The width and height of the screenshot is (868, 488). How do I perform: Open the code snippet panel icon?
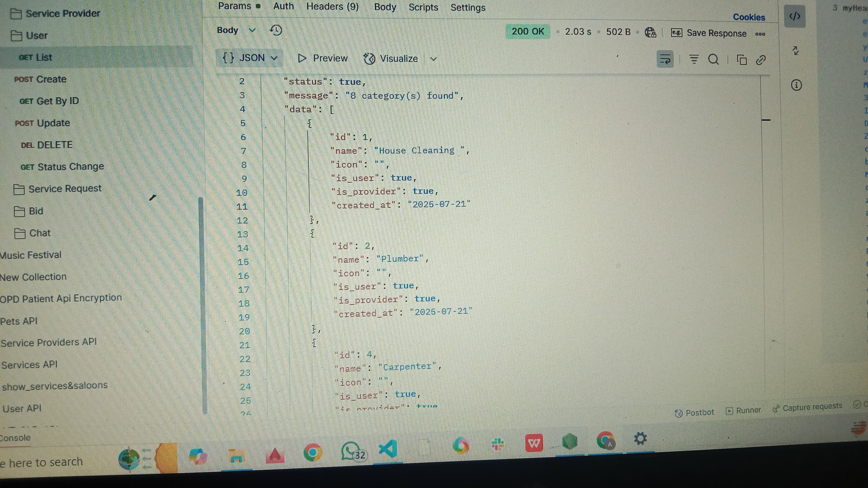795,16
